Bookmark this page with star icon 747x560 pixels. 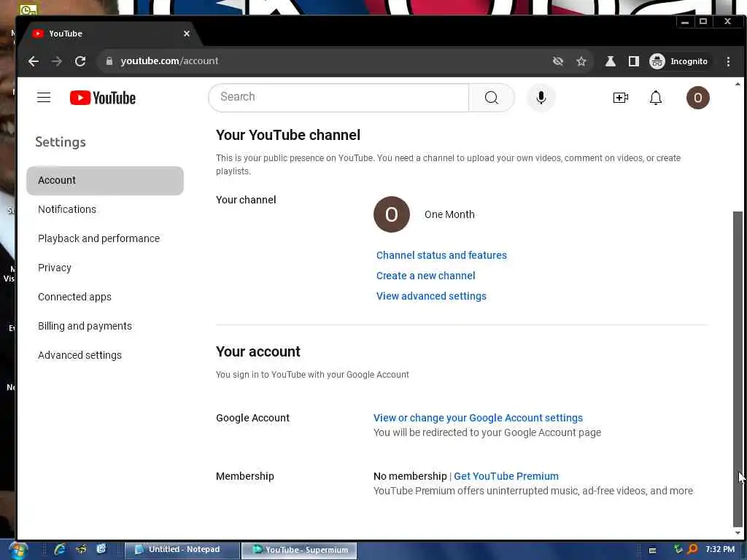[x=581, y=61]
